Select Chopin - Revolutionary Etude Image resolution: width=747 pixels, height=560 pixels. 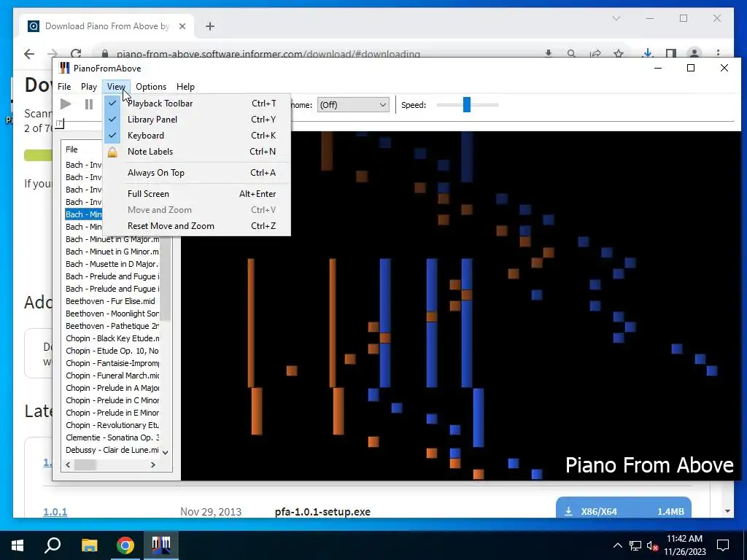coord(112,425)
